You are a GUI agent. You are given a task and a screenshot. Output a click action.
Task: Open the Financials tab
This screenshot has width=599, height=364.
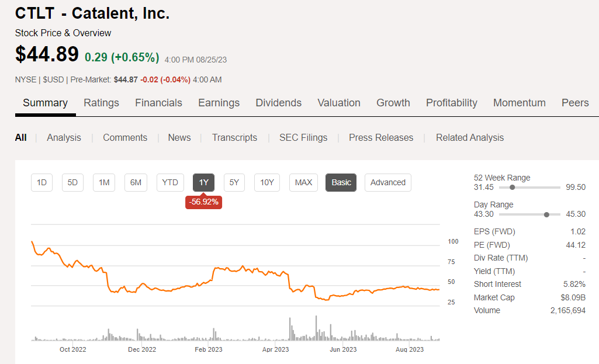click(x=158, y=102)
